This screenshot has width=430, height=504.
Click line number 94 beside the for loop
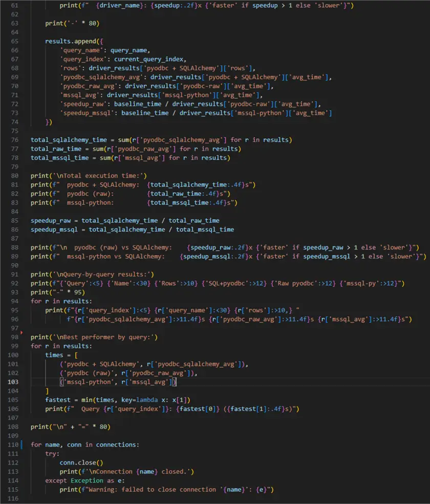point(15,301)
